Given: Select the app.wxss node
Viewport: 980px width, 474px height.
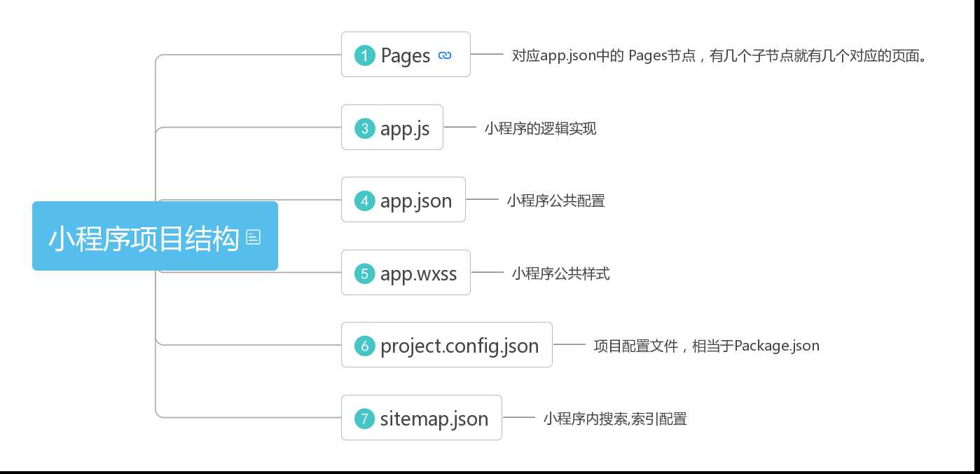Looking at the screenshot, I should (406, 273).
